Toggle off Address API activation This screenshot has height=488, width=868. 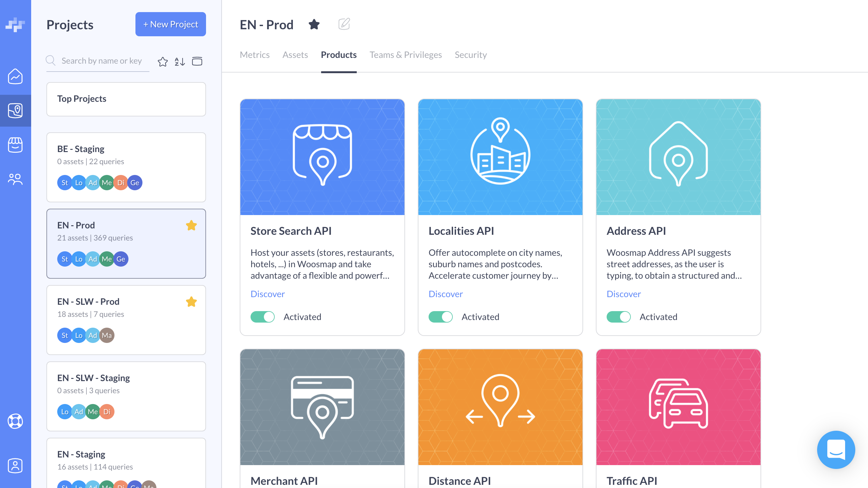(x=618, y=317)
